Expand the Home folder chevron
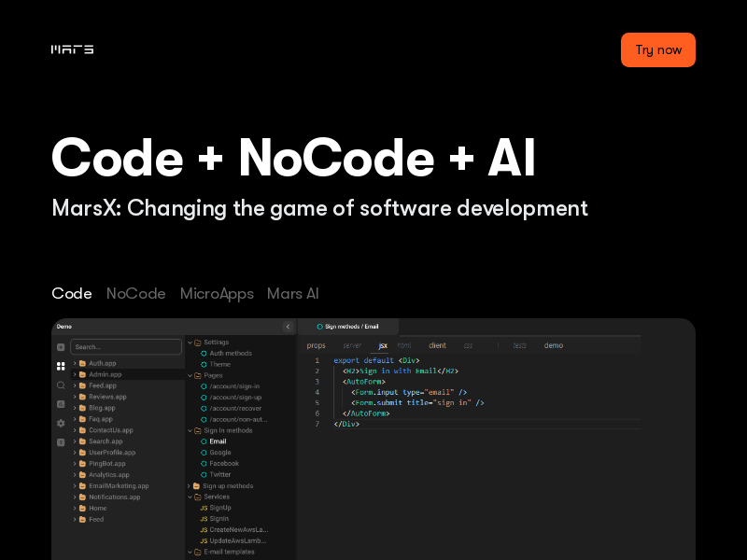The width and height of the screenshot is (747, 560). pyautogui.click(x=75, y=508)
